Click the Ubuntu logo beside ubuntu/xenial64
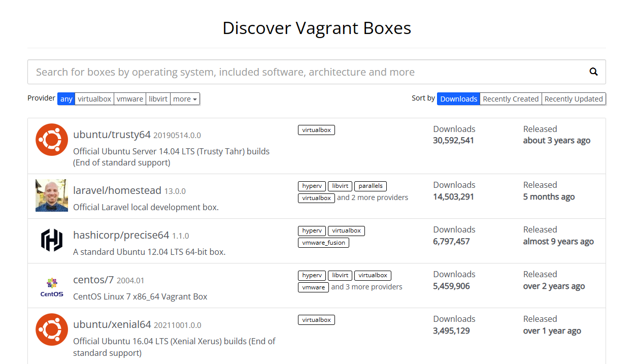The image size is (636, 364). click(x=51, y=329)
